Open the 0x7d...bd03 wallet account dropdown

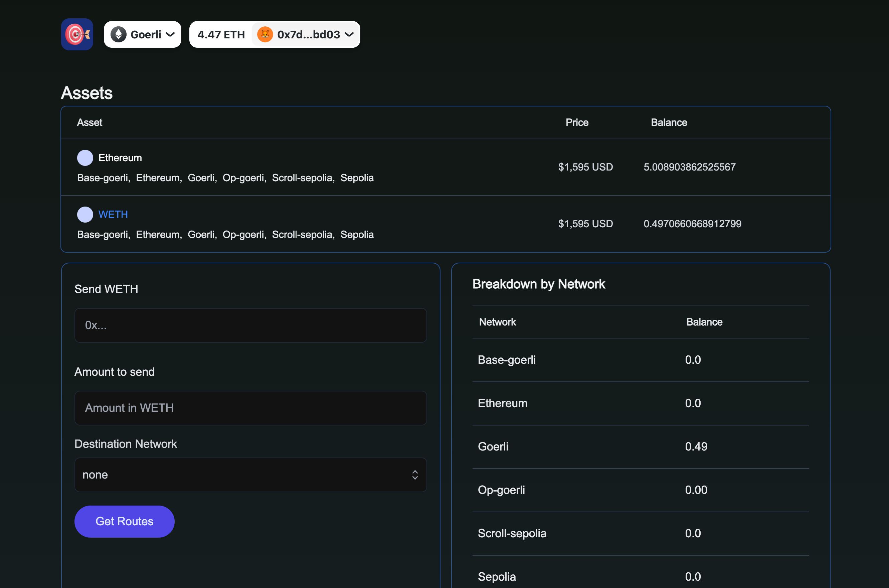click(306, 34)
